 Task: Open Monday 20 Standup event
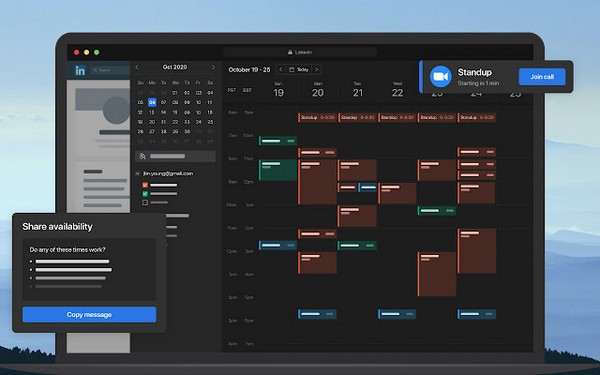coord(317,117)
